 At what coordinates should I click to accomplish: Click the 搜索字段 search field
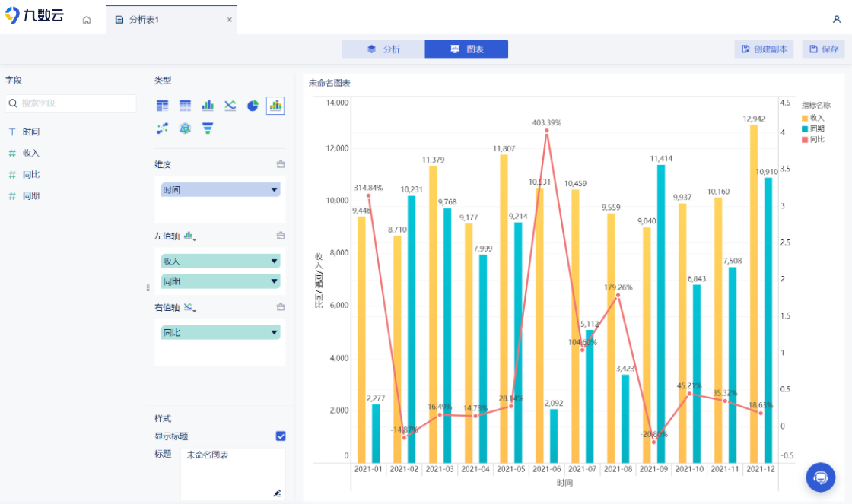(72, 103)
